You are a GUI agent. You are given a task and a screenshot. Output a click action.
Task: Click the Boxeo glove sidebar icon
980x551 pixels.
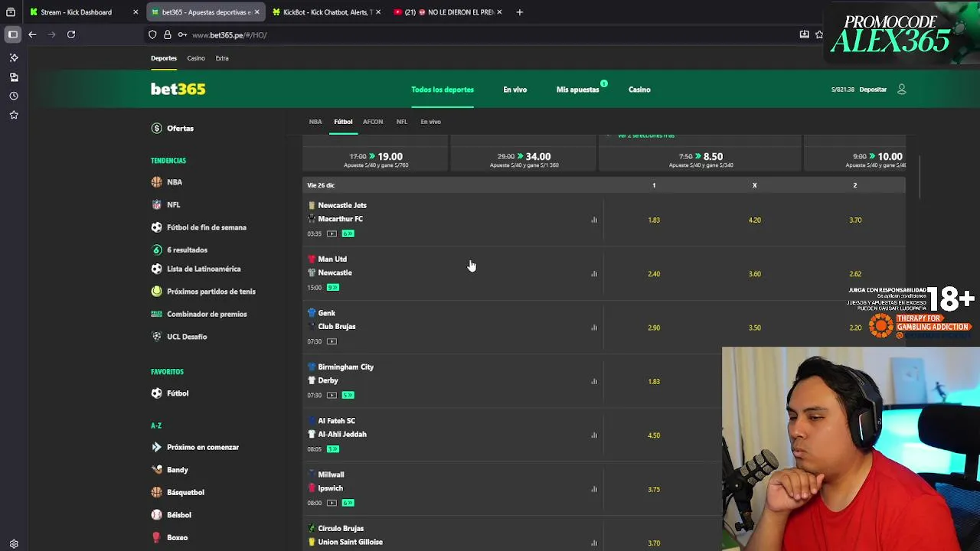coord(157,537)
